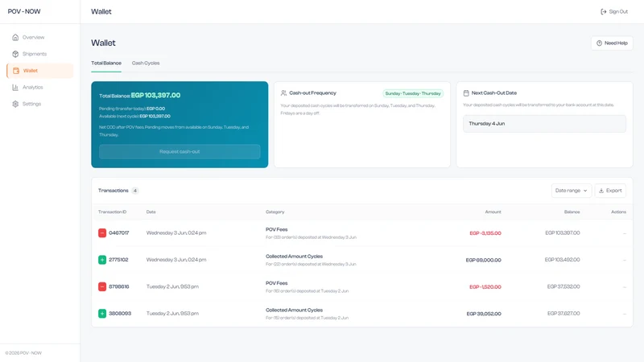Click the Sign Out link
Screen dimensions: 644x362
(x=614, y=11)
